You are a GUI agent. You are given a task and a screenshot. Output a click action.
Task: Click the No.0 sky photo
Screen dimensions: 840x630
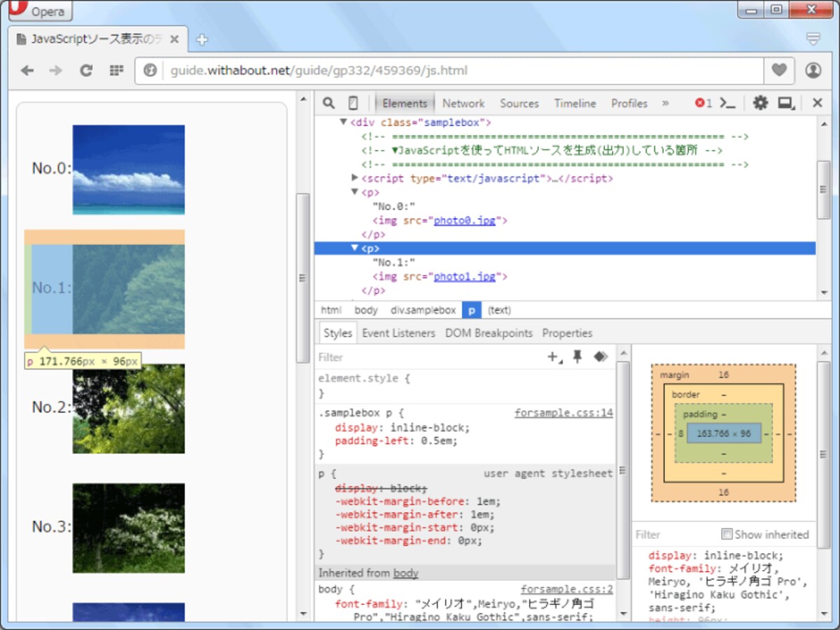129,169
